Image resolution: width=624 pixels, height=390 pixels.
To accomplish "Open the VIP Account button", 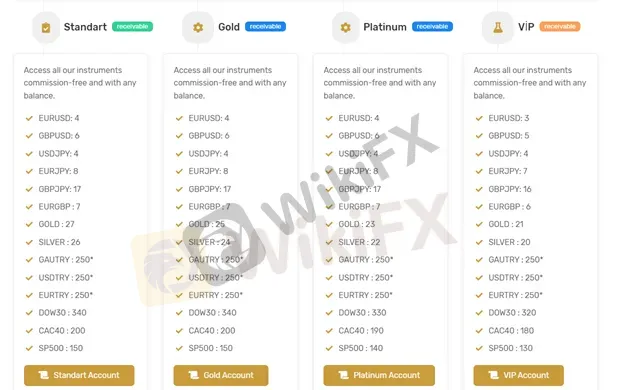I will (x=519, y=375).
